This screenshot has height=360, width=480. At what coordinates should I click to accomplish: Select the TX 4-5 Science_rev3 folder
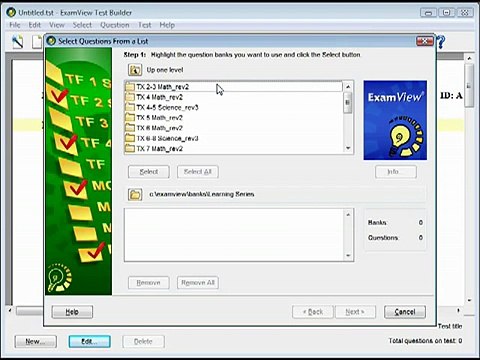tap(234, 108)
